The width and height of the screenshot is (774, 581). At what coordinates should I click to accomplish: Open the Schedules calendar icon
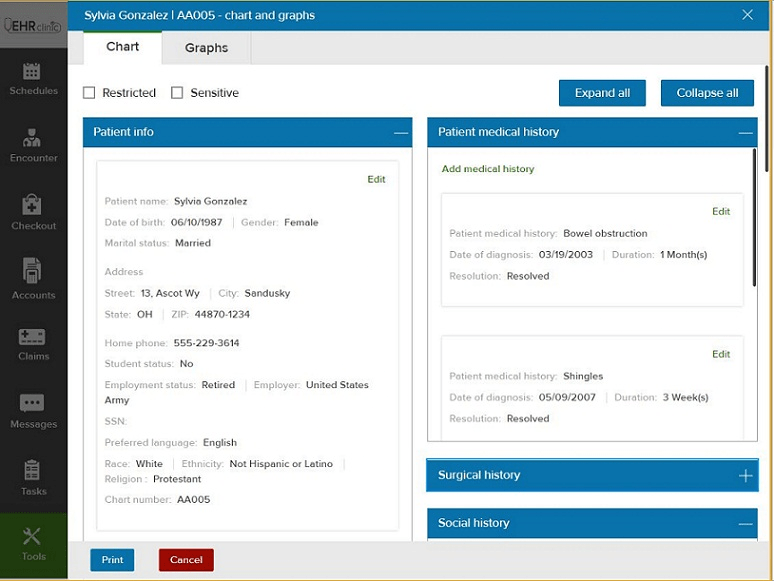tap(32, 73)
